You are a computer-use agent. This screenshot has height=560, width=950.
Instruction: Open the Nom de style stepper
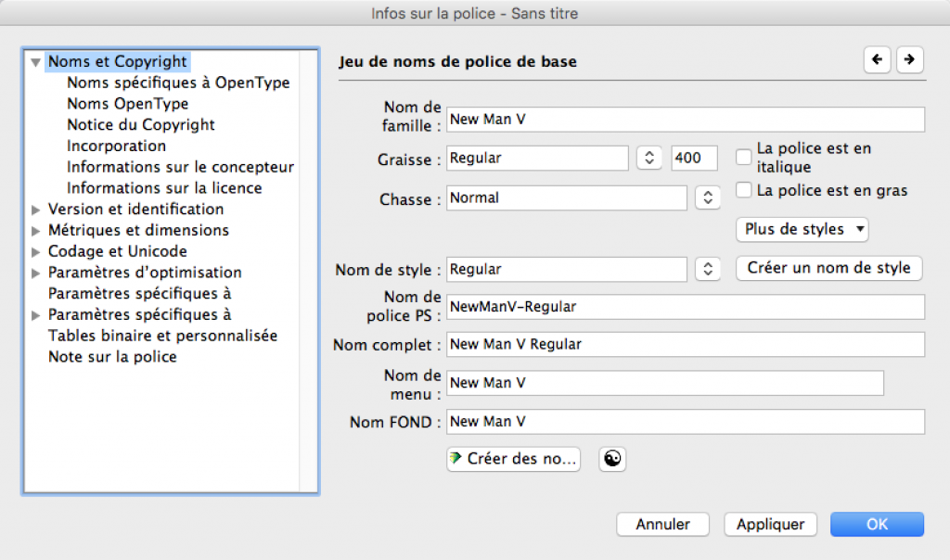tap(707, 269)
